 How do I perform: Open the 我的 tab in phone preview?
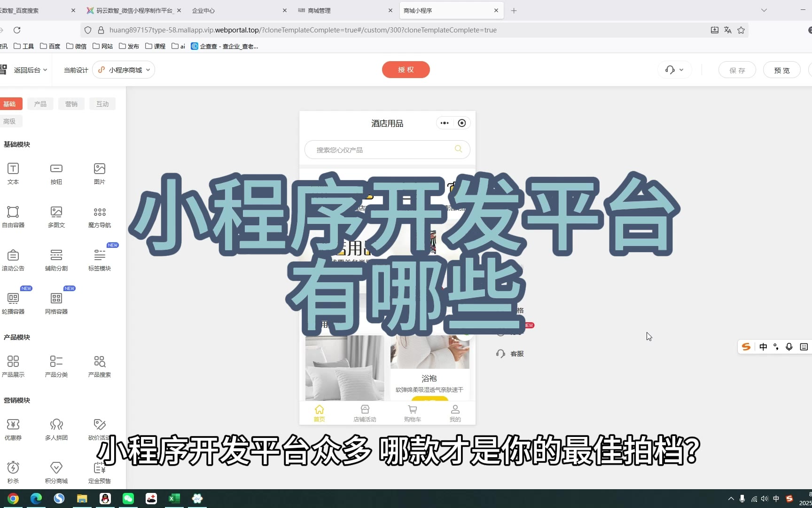[455, 413]
